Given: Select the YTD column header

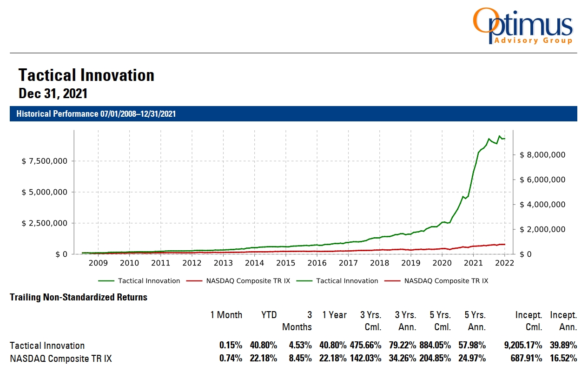Looking at the screenshot, I should 269,315.
